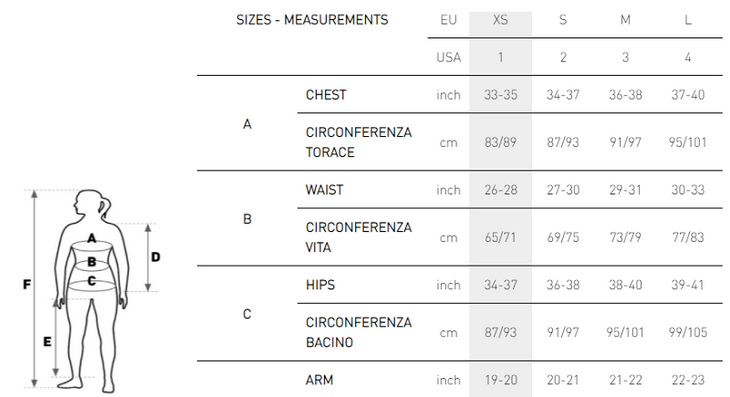Select the S size column header

(x=563, y=20)
